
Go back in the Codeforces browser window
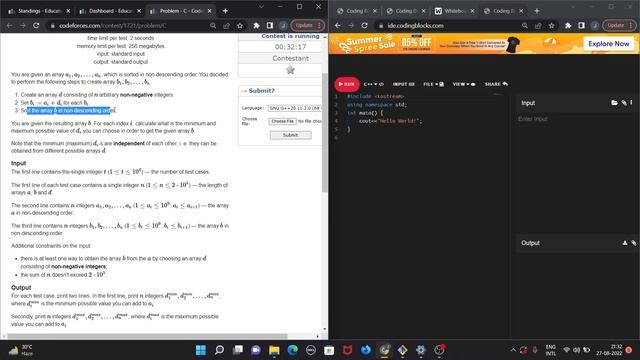coord(9,25)
